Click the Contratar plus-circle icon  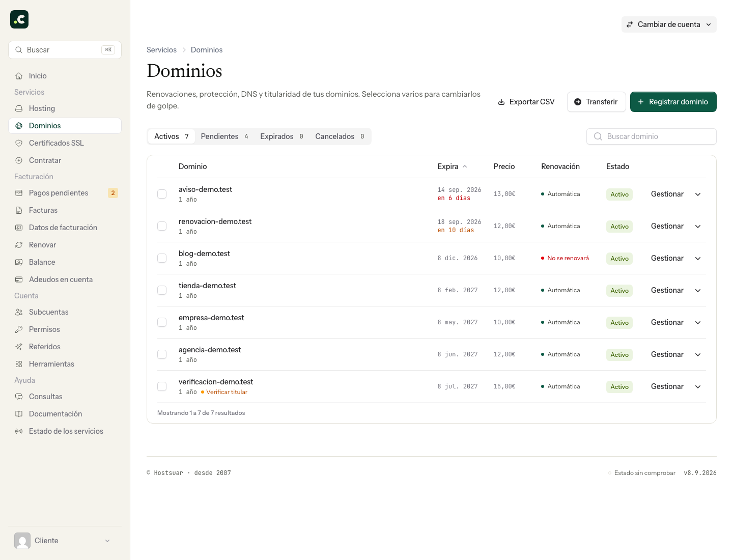point(19,160)
